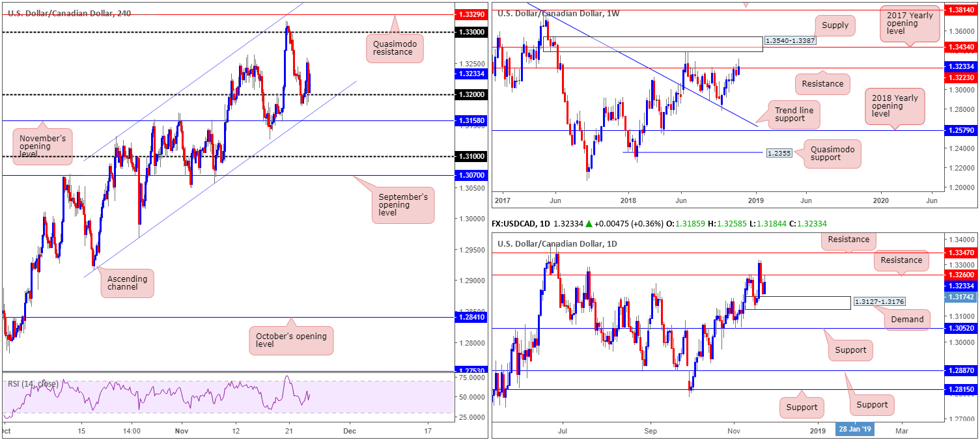The width and height of the screenshot is (980, 440).
Task: Click the blue 1.32334 label on the 240 chart
Action: [x=470, y=74]
